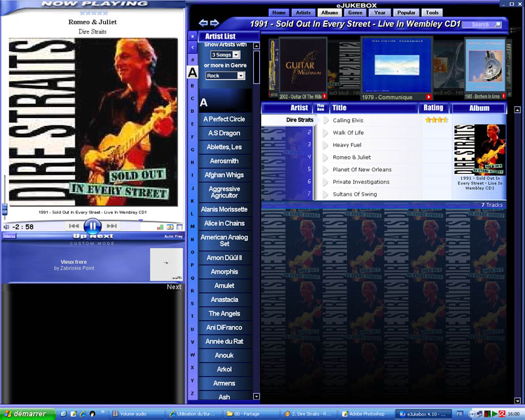Open the Year tab
525x420 pixels.
tap(380, 12)
